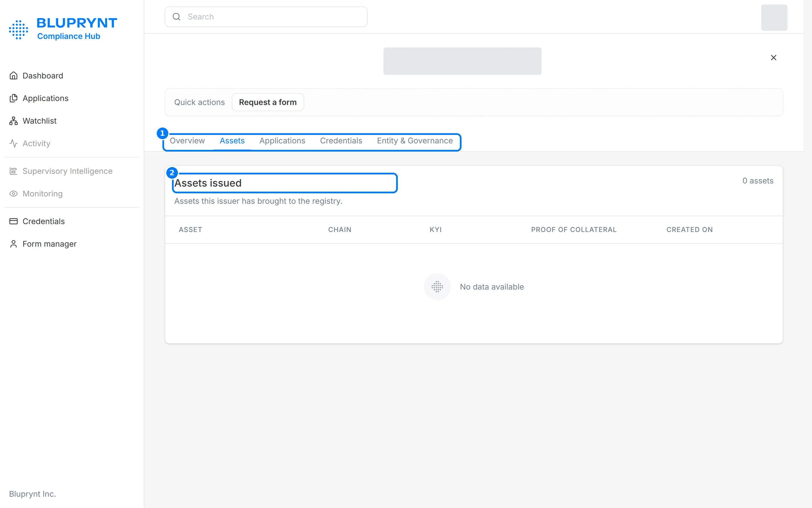This screenshot has height=508, width=812.
Task: Open Supervisory Intelligence in sidebar
Action: [67, 171]
